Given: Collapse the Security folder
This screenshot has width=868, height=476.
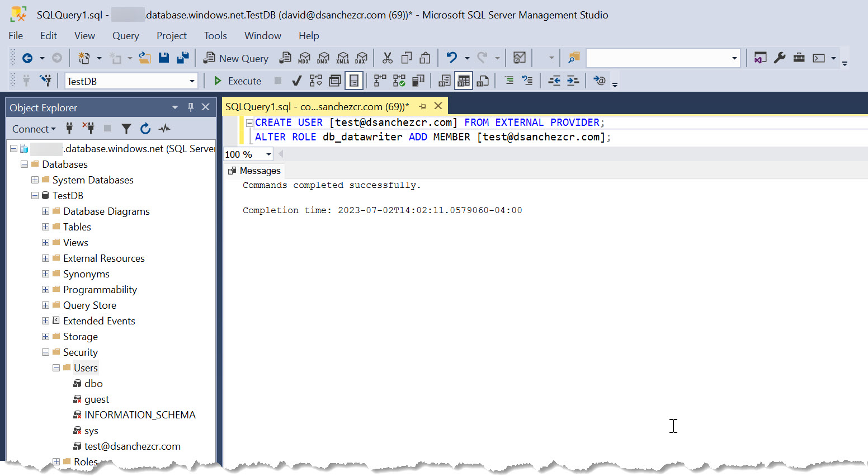Looking at the screenshot, I should [46, 352].
